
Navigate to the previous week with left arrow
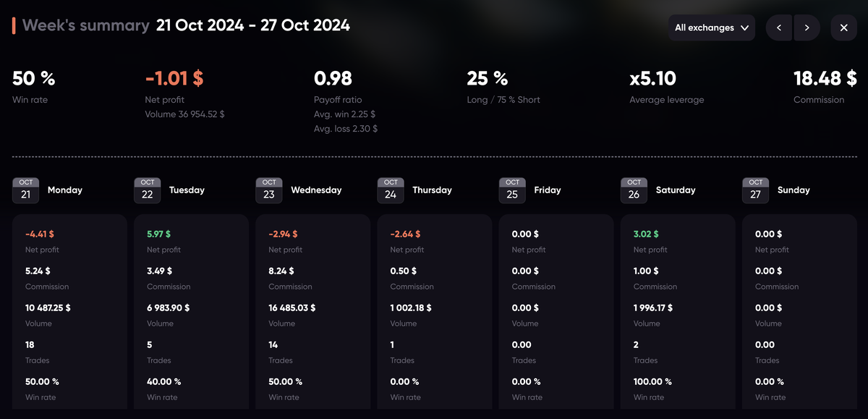(x=778, y=27)
